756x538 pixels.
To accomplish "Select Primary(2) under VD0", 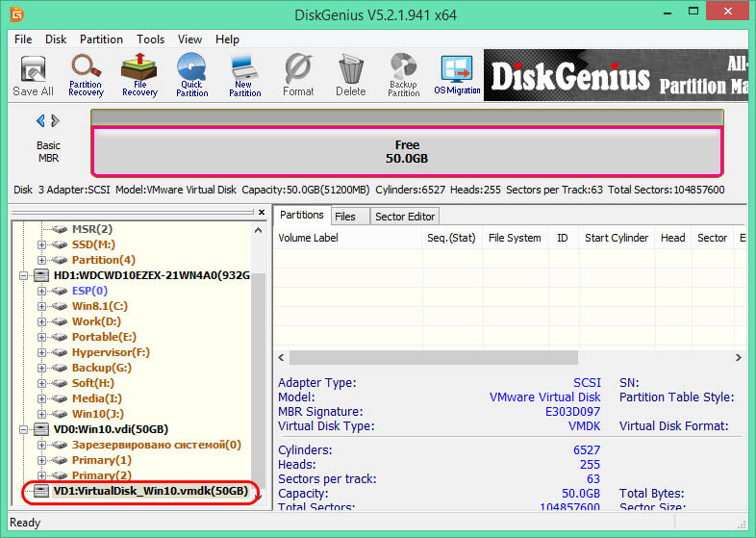I will pos(102,475).
